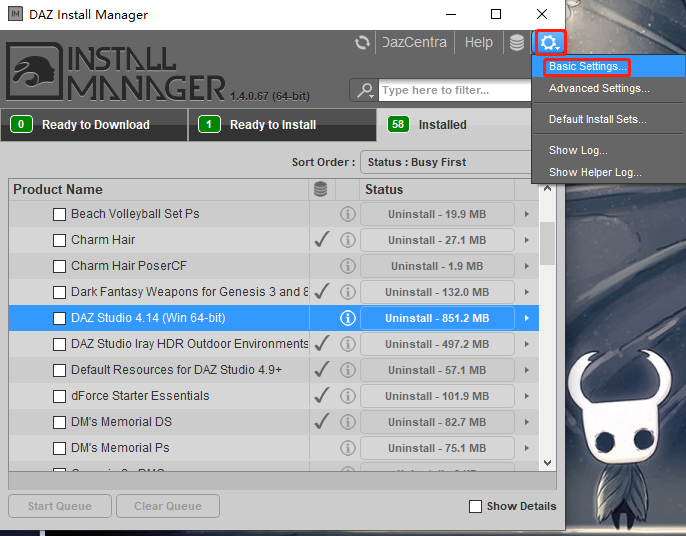Expand options arrow for Default Resources
This screenshot has width=686, height=536.
[x=527, y=370]
